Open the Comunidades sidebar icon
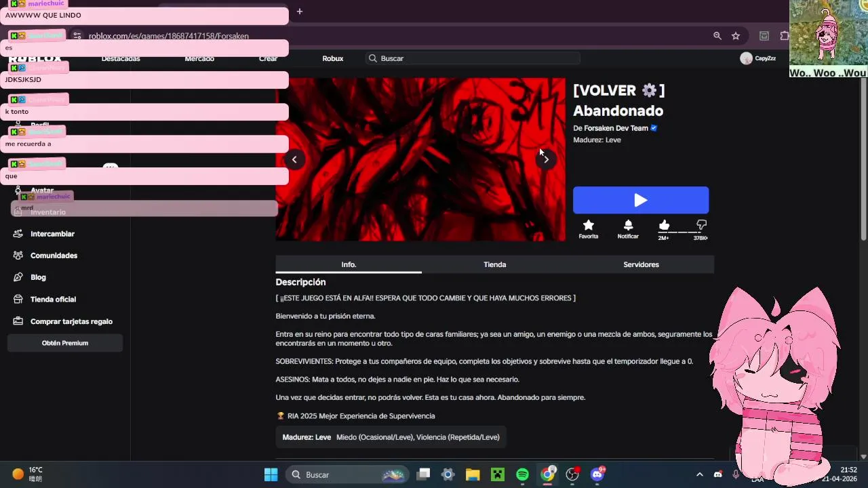868x488 pixels. 18,256
